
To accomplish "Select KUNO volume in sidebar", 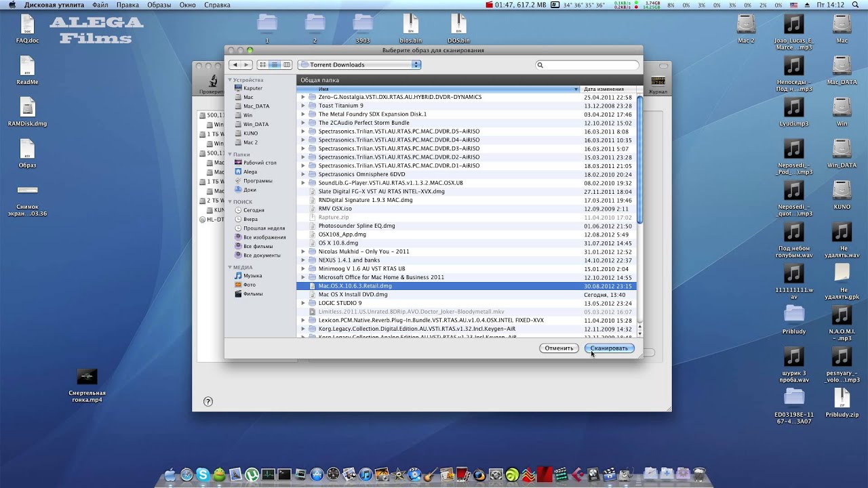I will pos(250,134).
